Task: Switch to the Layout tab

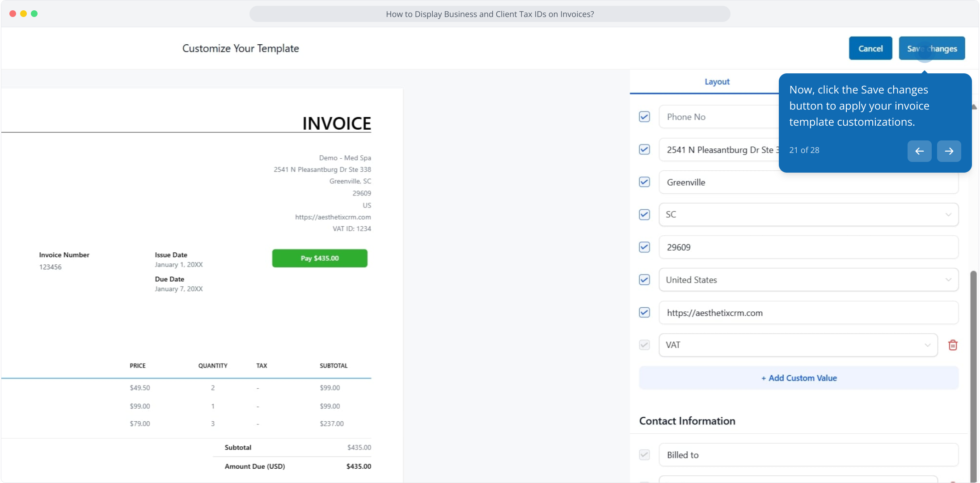Action: (717, 82)
